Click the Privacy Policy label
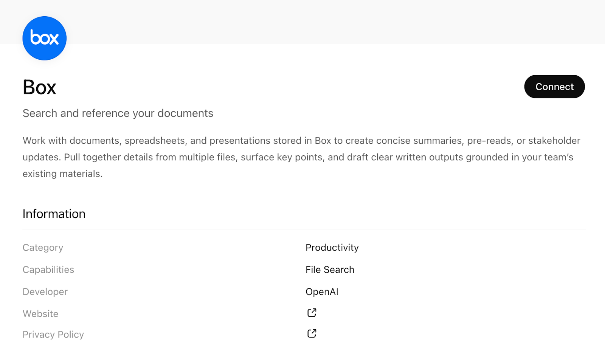605x364 pixels. pyautogui.click(x=53, y=334)
